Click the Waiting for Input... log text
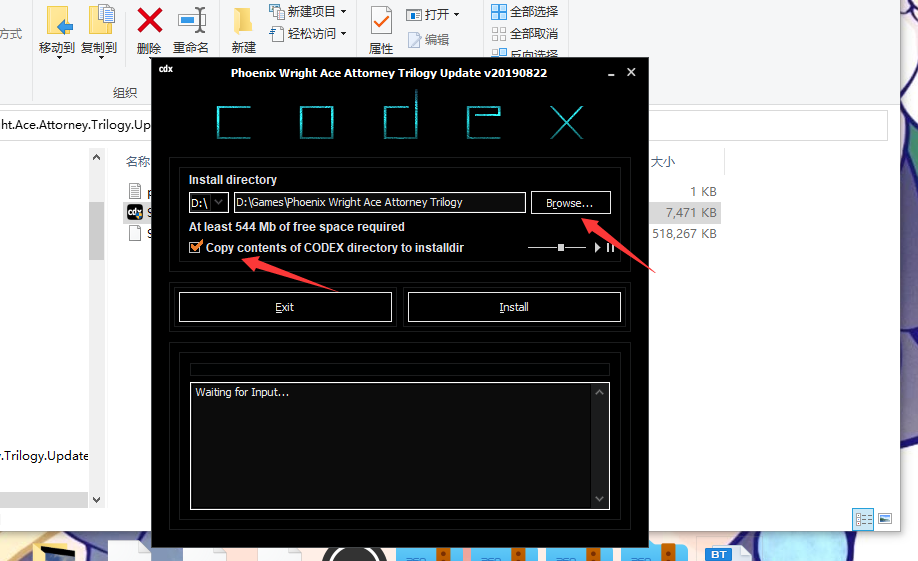The image size is (918, 561). click(x=242, y=392)
